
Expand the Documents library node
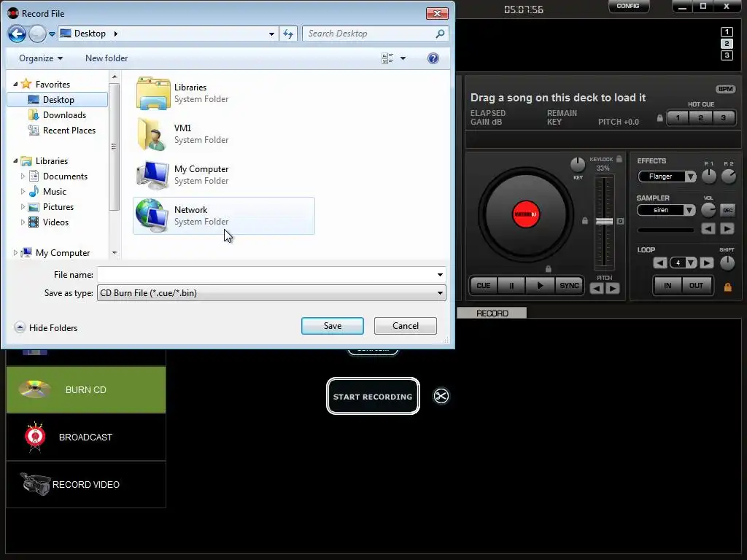[x=23, y=176]
